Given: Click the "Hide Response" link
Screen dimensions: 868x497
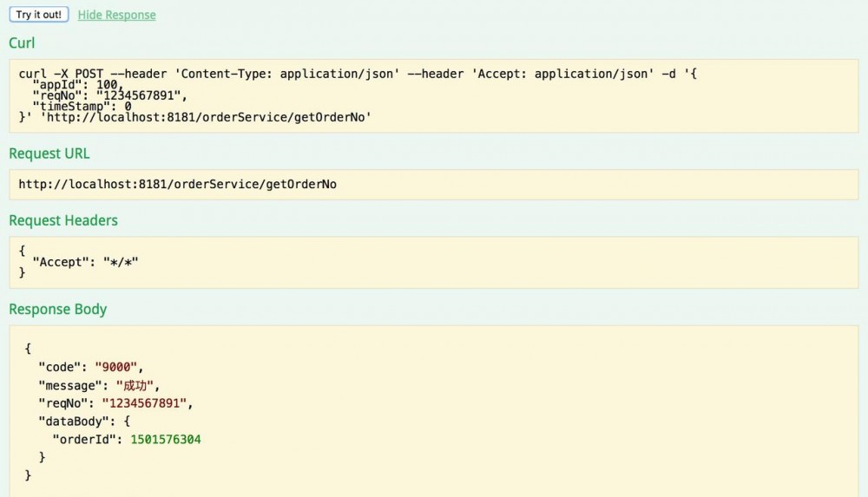Looking at the screenshot, I should [116, 15].
